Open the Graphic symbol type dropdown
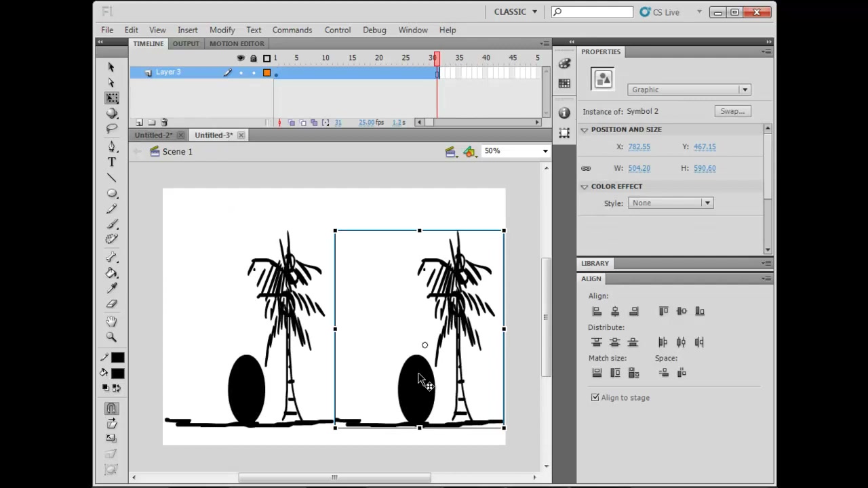This screenshot has height=488, width=868. pos(688,89)
